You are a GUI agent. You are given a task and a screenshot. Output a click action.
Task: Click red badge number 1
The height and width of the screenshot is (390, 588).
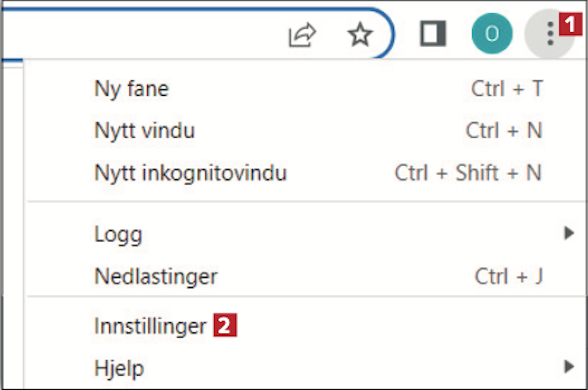[x=570, y=24]
